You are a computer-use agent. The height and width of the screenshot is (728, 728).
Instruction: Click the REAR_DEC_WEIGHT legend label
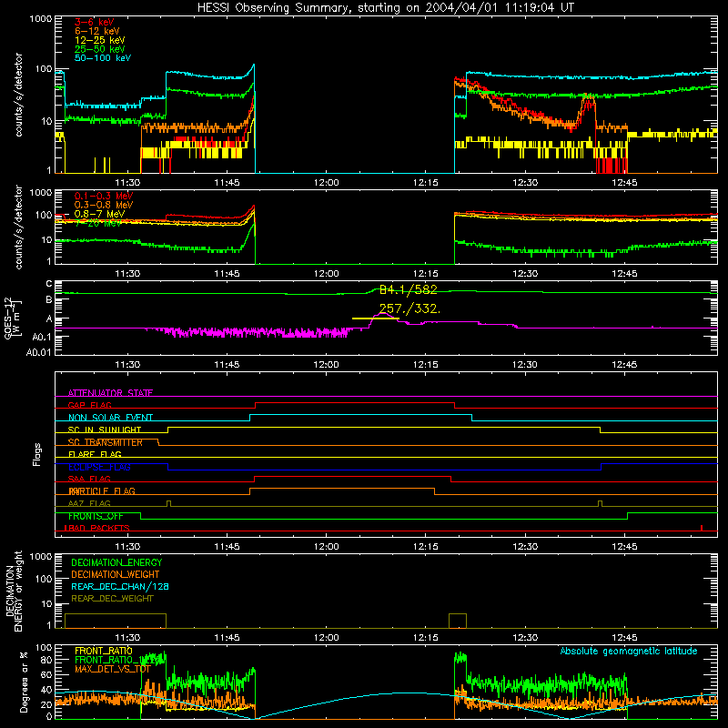coord(112,599)
